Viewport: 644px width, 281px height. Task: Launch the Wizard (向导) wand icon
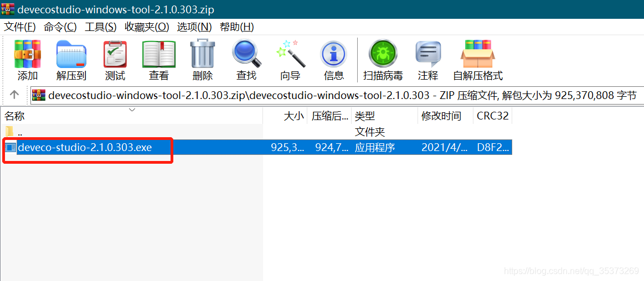(x=290, y=54)
